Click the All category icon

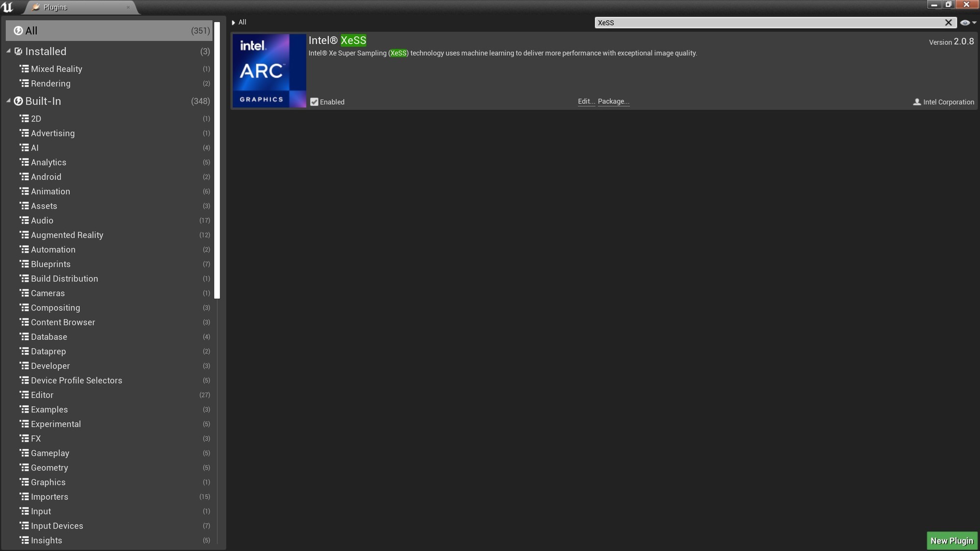tap(18, 30)
